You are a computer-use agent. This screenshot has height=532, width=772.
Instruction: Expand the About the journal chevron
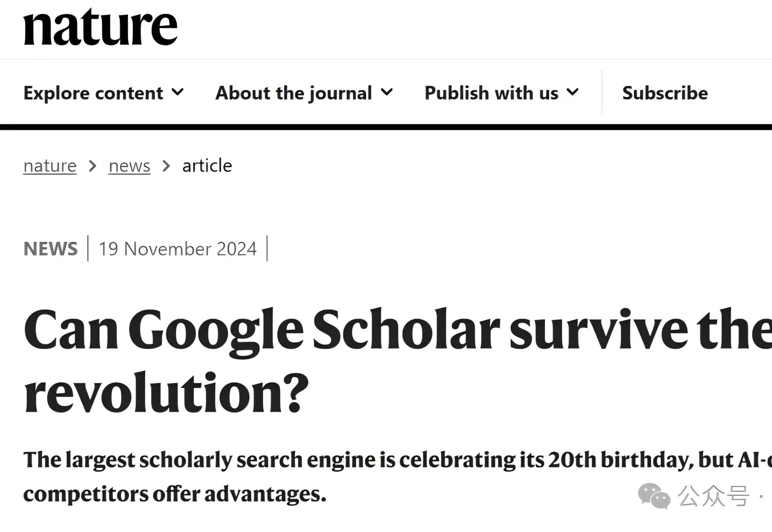tap(387, 92)
